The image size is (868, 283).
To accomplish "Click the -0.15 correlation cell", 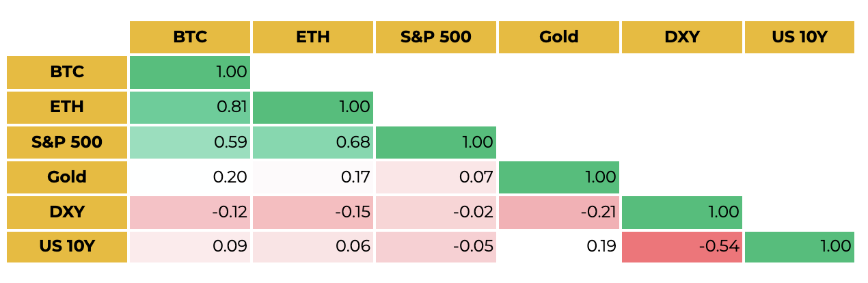I will point(313,212).
